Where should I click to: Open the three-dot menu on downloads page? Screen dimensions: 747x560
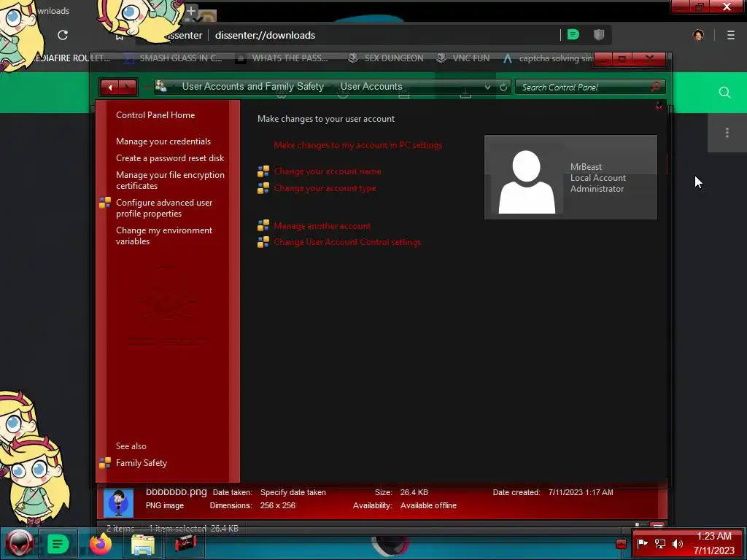point(727,133)
